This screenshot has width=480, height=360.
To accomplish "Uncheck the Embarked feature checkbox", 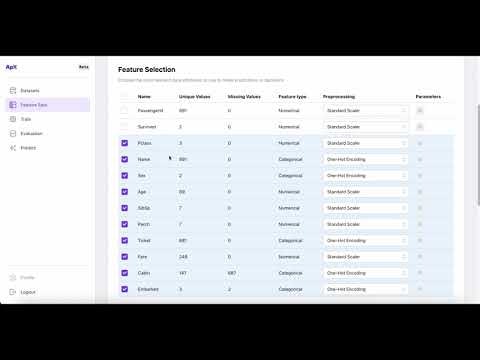I will pyautogui.click(x=124, y=289).
